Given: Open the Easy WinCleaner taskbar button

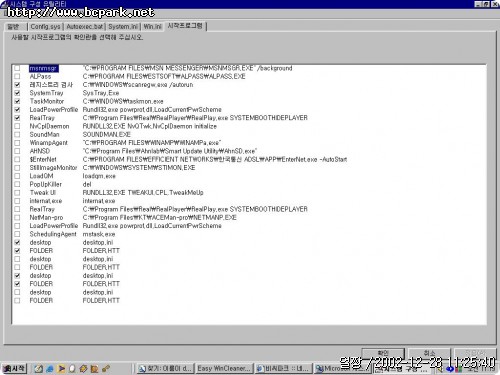Looking at the screenshot, I should [x=224, y=368].
